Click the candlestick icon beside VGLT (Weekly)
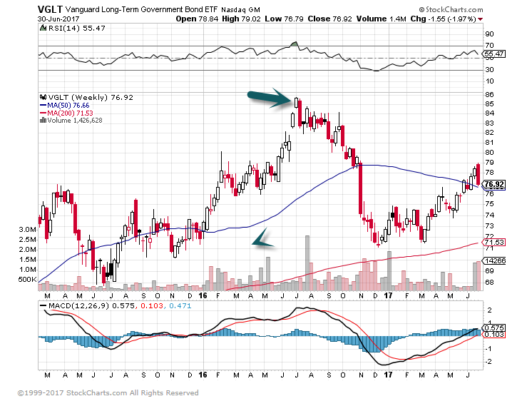Image resolution: width=532 pixels, height=416 pixels. 43,97
